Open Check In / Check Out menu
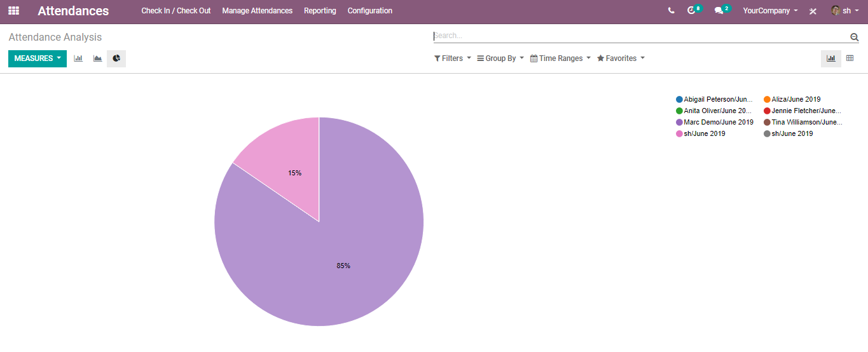 (x=176, y=11)
